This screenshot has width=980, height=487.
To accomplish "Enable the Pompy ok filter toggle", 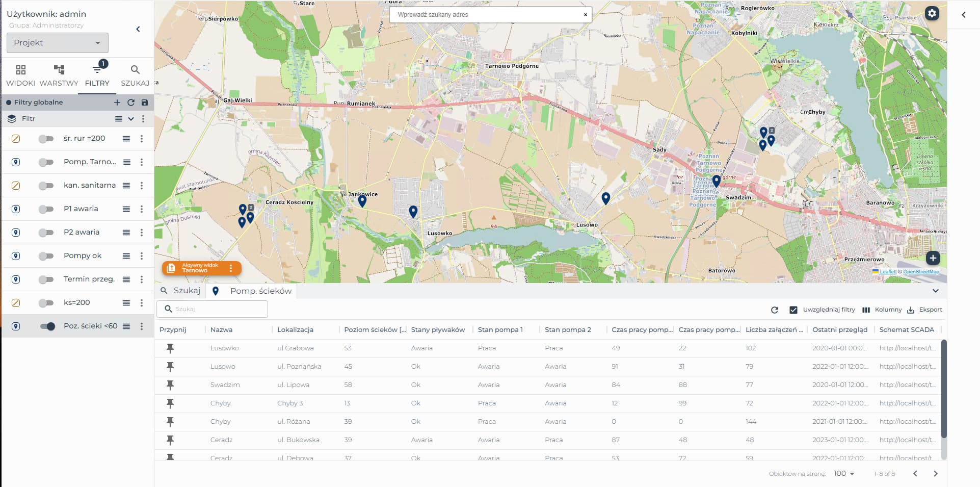I will [x=46, y=256].
